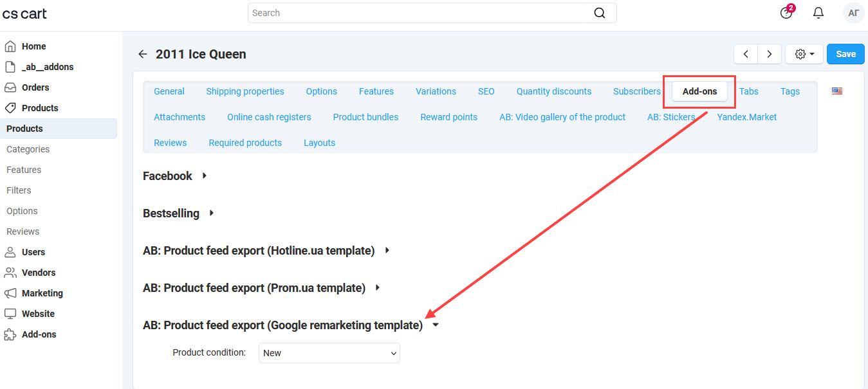
Task: Open the notifications bell icon
Action: pos(818,12)
